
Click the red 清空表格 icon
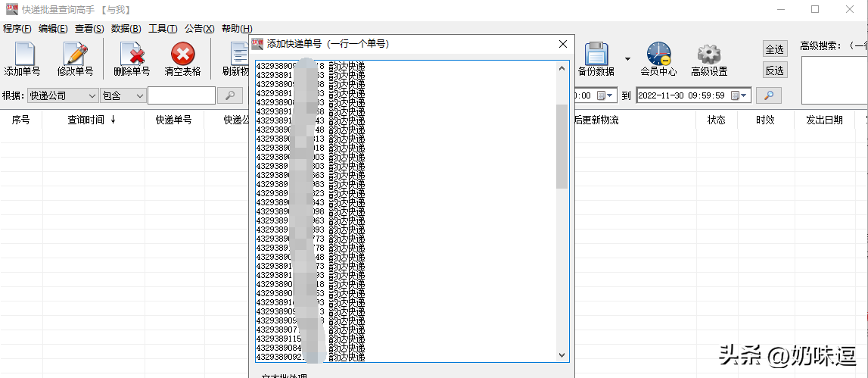[182, 55]
